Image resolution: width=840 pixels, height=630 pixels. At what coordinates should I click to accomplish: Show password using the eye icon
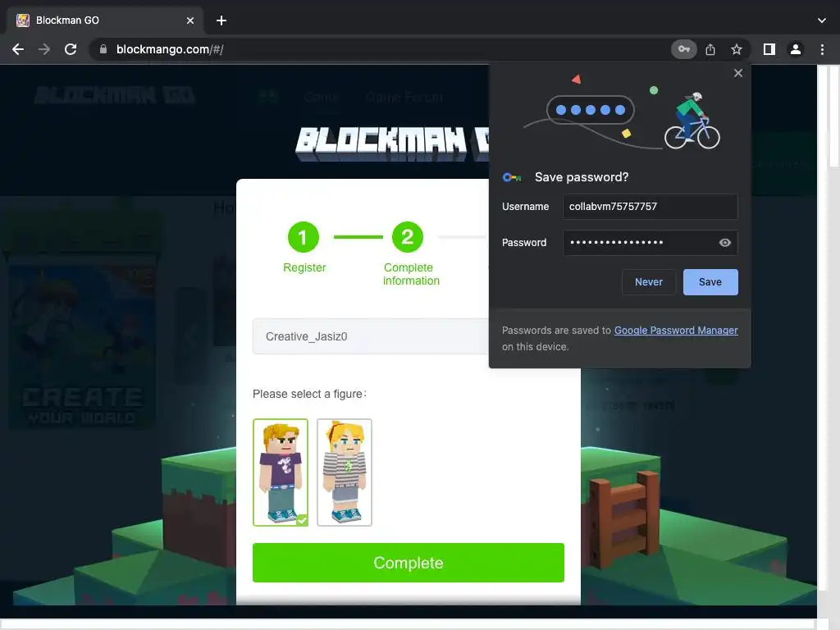click(725, 243)
